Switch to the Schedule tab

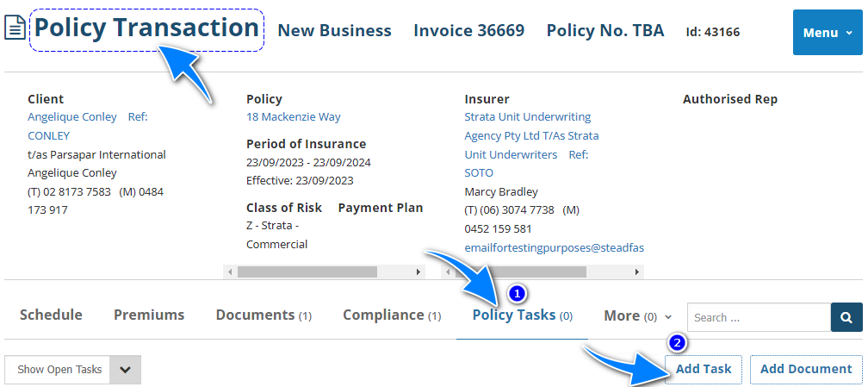[51, 315]
